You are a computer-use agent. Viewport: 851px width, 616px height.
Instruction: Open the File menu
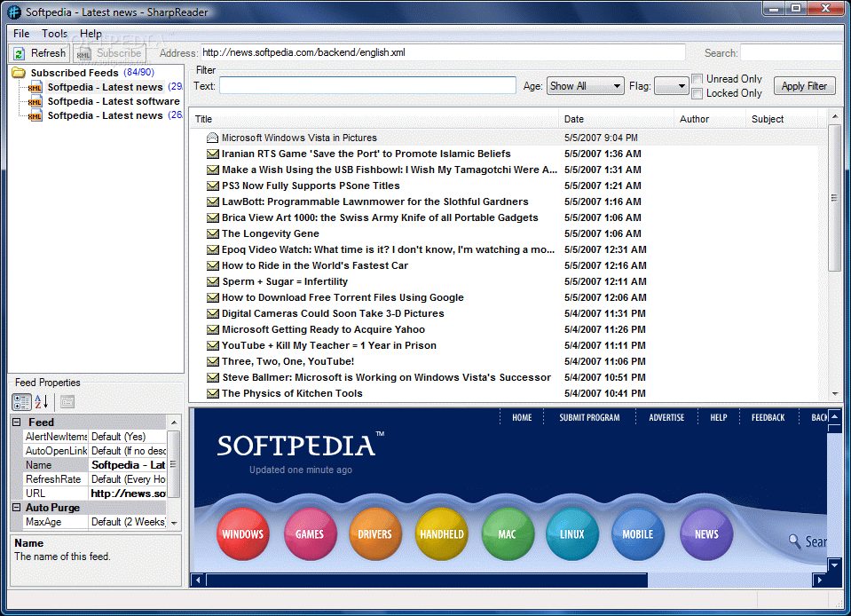21,34
